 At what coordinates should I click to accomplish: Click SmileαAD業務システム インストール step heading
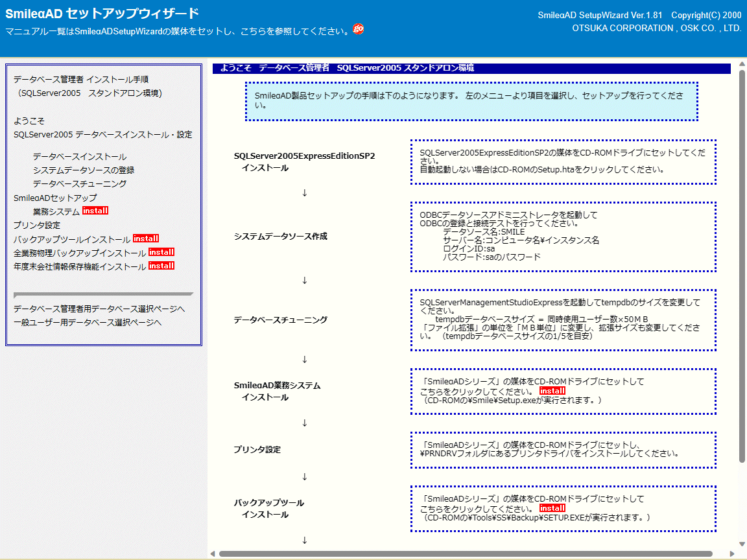click(x=278, y=391)
